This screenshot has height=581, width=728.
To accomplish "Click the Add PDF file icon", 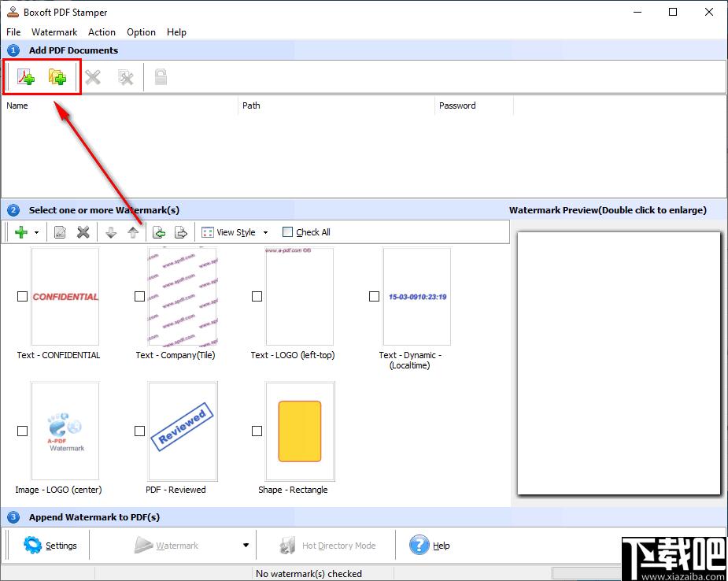I will click(x=26, y=77).
